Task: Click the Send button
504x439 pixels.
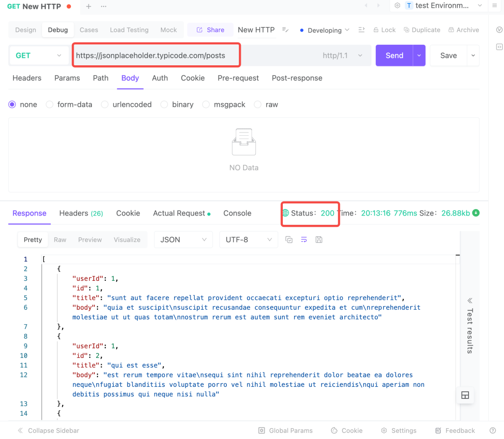Action: pyautogui.click(x=394, y=56)
